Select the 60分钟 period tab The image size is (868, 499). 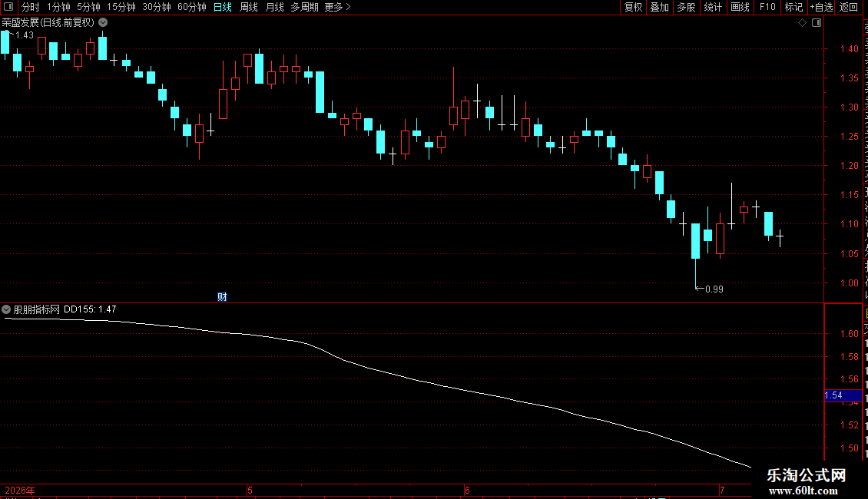click(191, 7)
